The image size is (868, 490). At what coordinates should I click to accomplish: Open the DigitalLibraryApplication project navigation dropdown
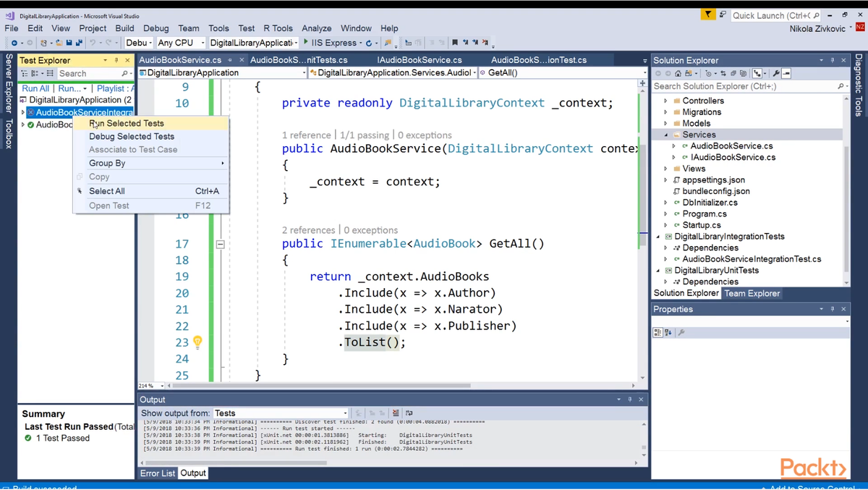click(x=222, y=72)
